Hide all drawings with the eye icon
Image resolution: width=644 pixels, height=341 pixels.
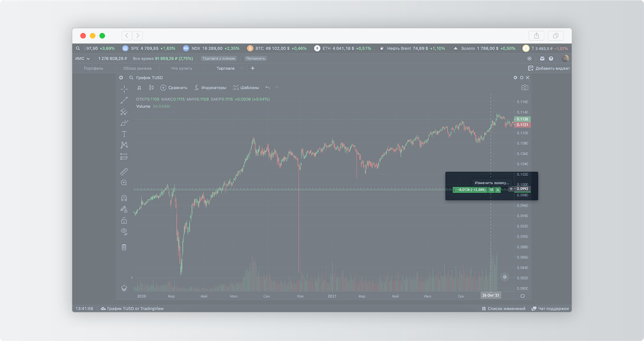[x=124, y=231]
